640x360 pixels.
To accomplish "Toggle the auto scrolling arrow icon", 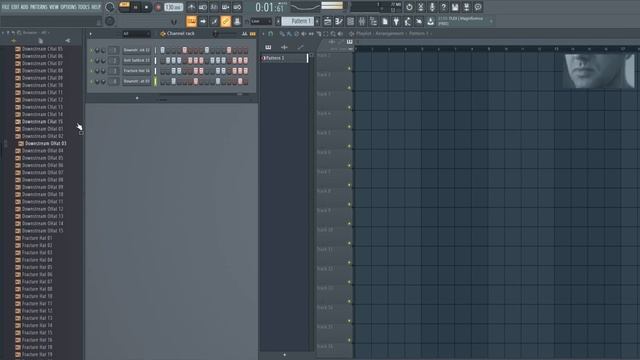I will (203, 21).
